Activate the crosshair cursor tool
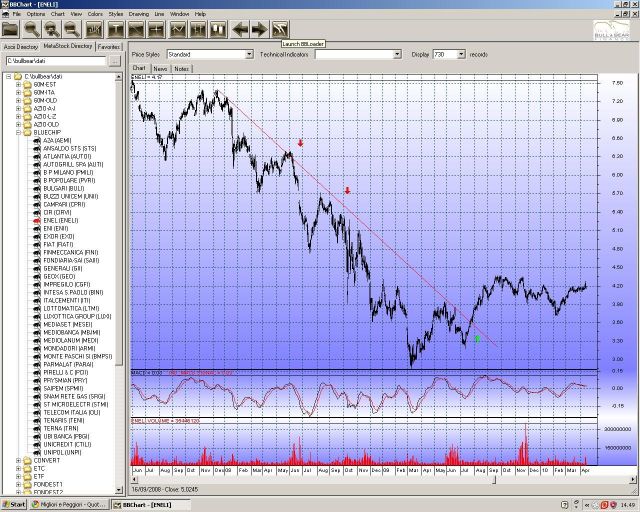This screenshot has width=640, height=512. (156, 29)
